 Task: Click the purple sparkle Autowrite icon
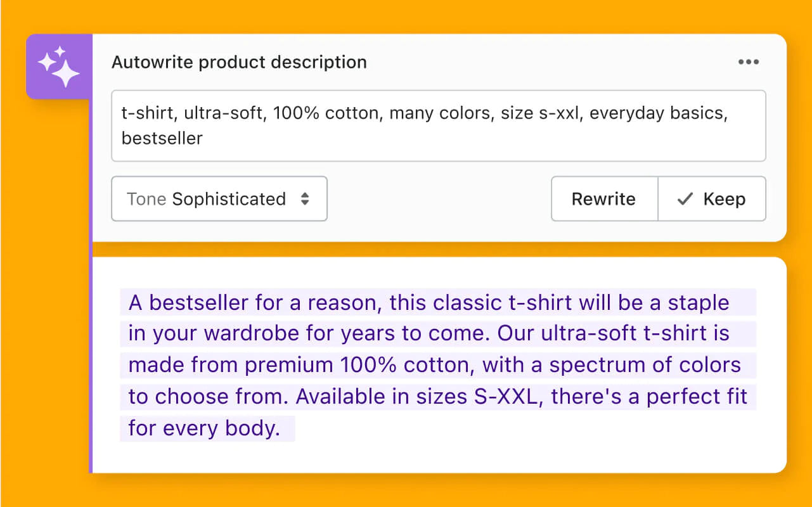[x=59, y=67]
